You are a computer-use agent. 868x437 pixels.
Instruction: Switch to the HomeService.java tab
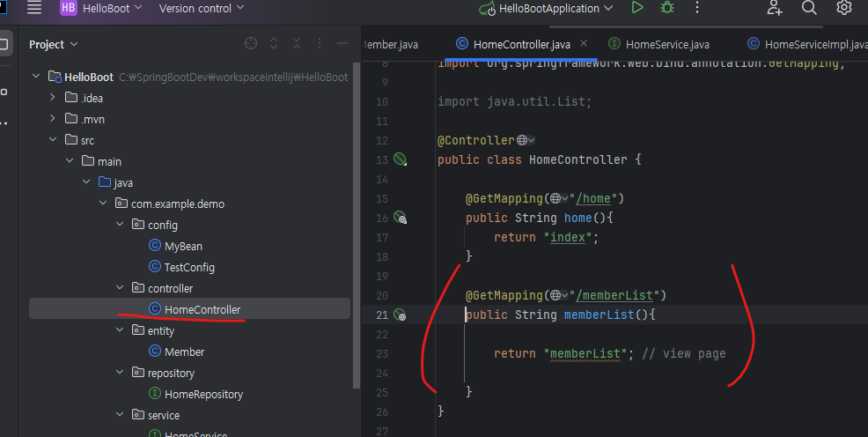(x=658, y=44)
